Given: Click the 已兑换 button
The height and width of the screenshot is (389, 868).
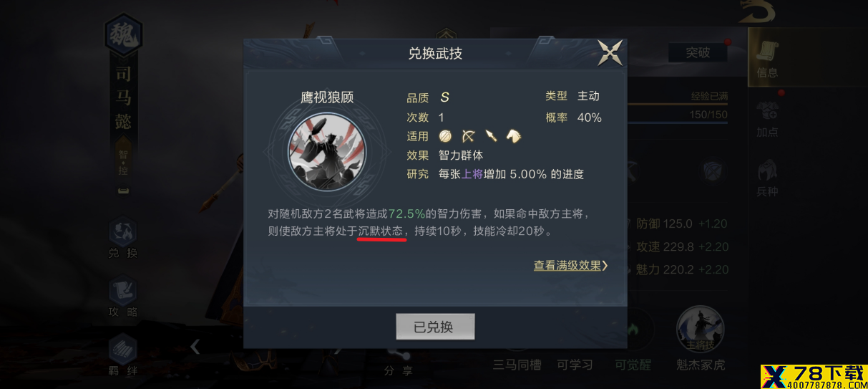Looking at the screenshot, I should (435, 327).
